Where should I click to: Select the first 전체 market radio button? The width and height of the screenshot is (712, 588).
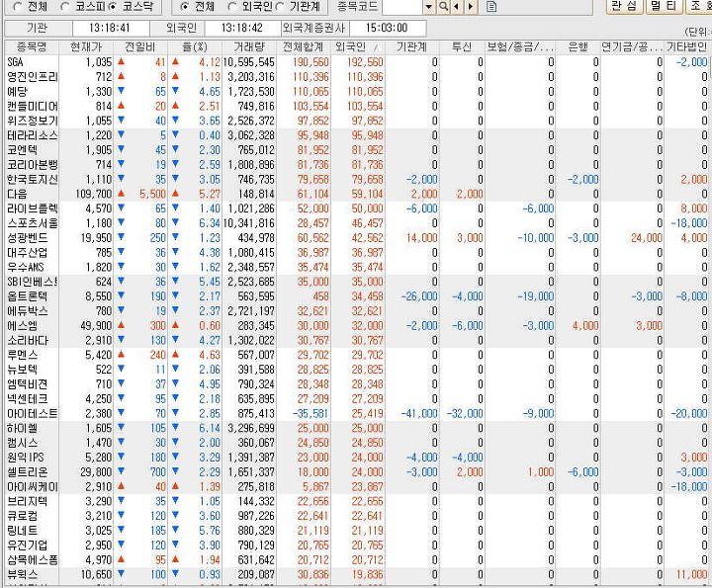[x=18, y=7]
